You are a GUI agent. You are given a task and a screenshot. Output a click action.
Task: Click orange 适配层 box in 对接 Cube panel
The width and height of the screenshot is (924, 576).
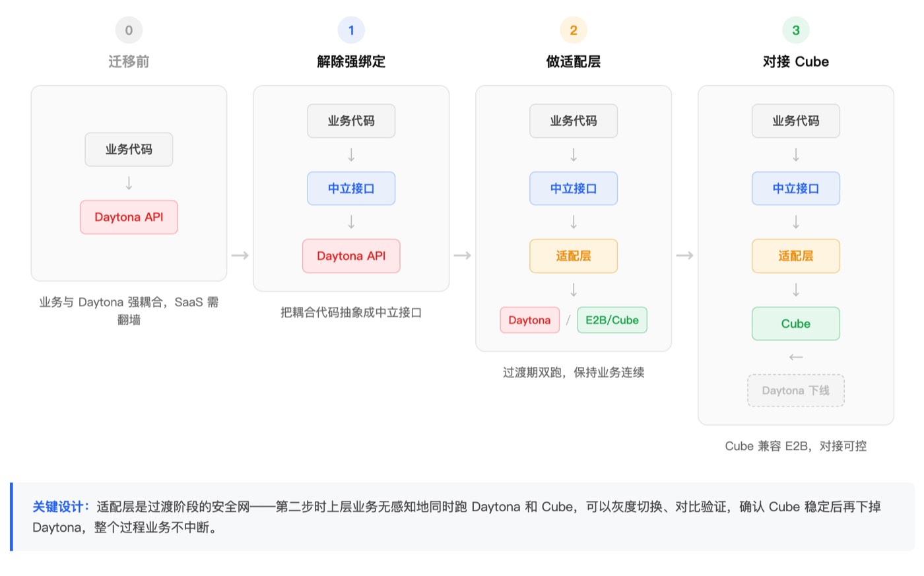point(796,256)
